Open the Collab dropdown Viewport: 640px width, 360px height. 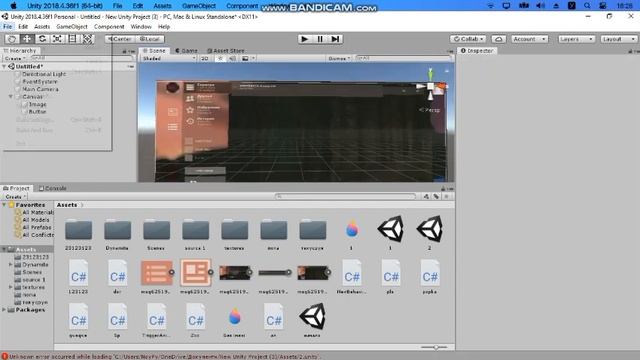pyautogui.click(x=468, y=39)
